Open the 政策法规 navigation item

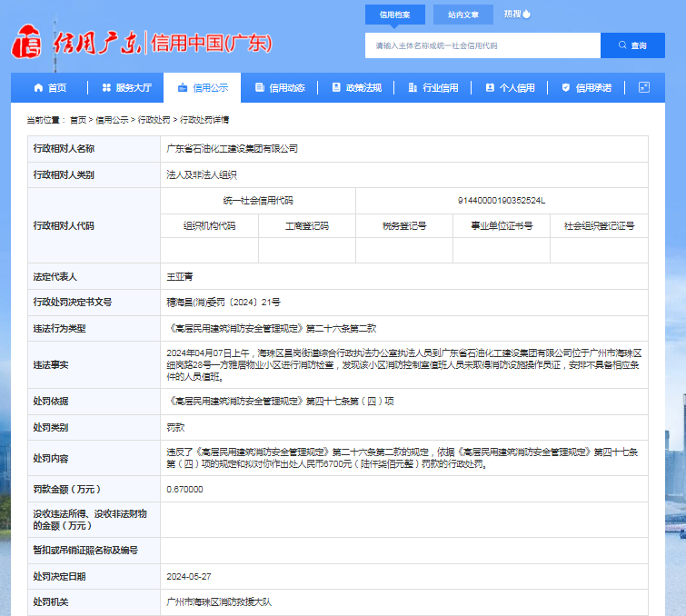click(355, 88)
